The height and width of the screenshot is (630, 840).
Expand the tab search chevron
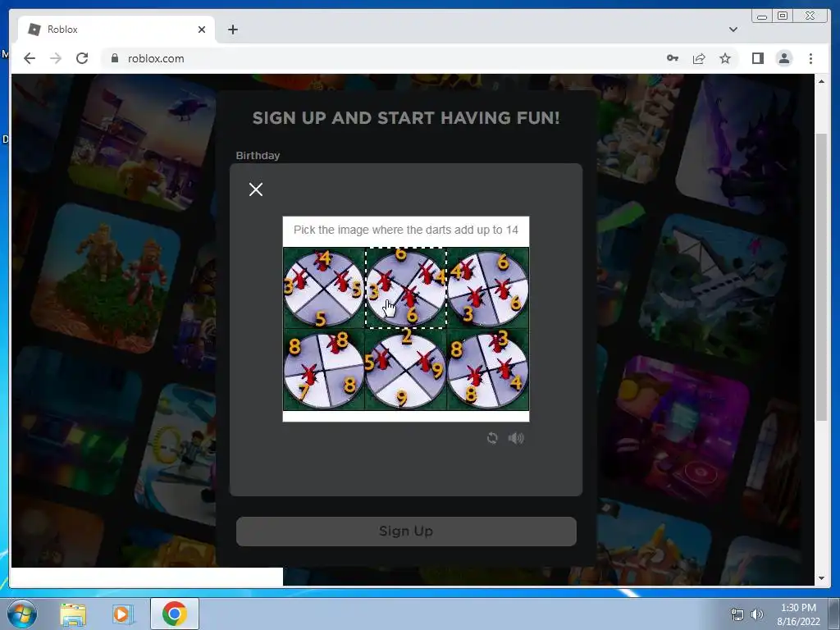733,30
